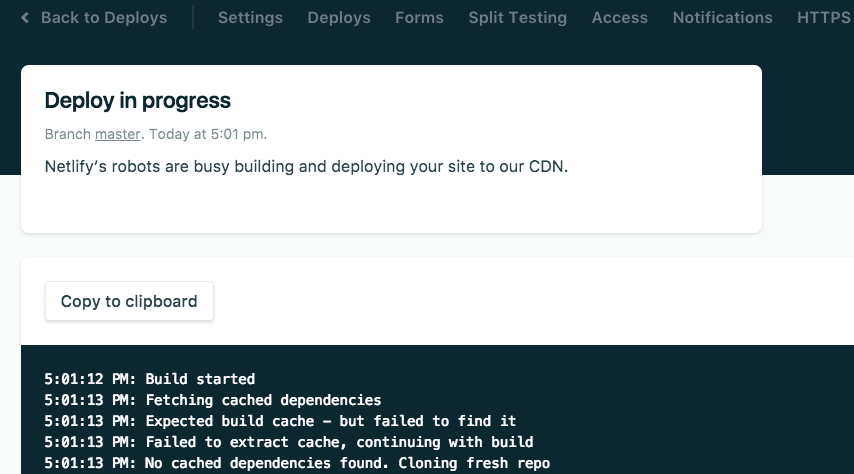This screenshot has height=474, width=854.
Task: Switch to the Deploys tab
Action: [x=339, y=18]
